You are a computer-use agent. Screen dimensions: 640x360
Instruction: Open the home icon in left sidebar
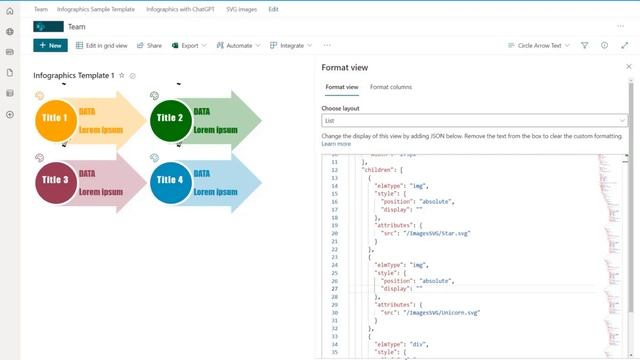click(x=10, y=11)
